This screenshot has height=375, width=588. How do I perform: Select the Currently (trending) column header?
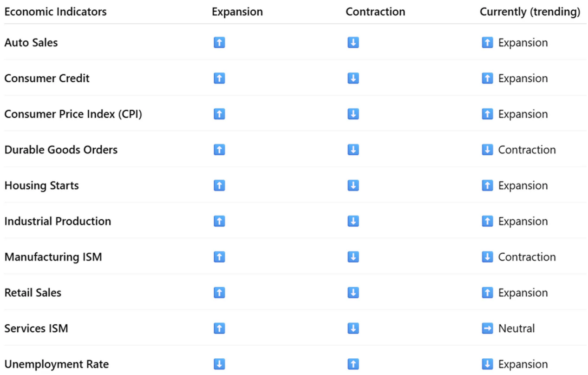point(530,12)
